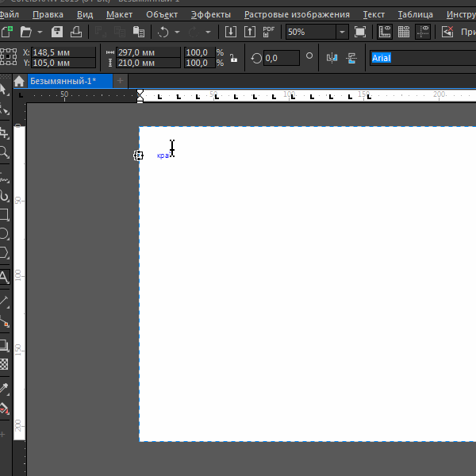Click the Print icon
This screenshot has width=476, height=476.
pyautogui.click(x=76, y=32)
